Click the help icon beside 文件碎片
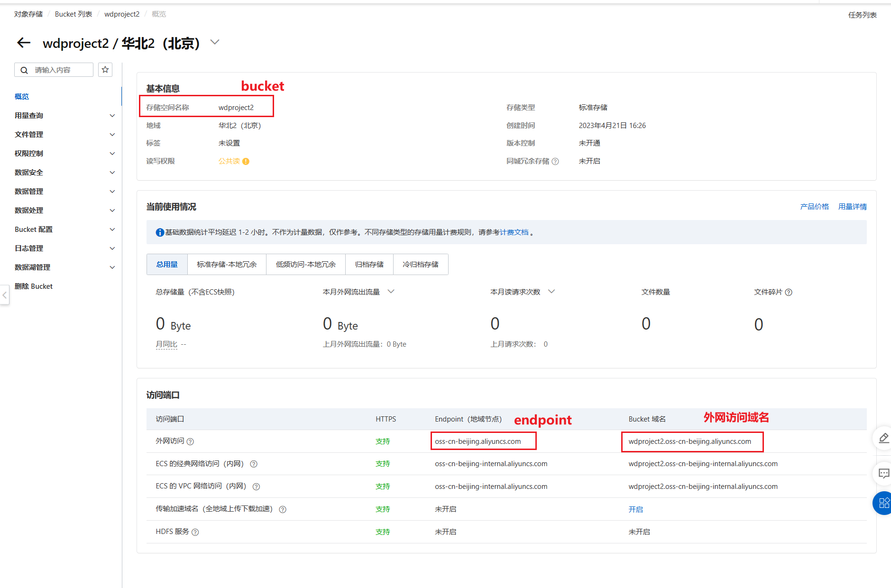Image resolution: width=891 pixels, height=588 pixels. [789, 292]
